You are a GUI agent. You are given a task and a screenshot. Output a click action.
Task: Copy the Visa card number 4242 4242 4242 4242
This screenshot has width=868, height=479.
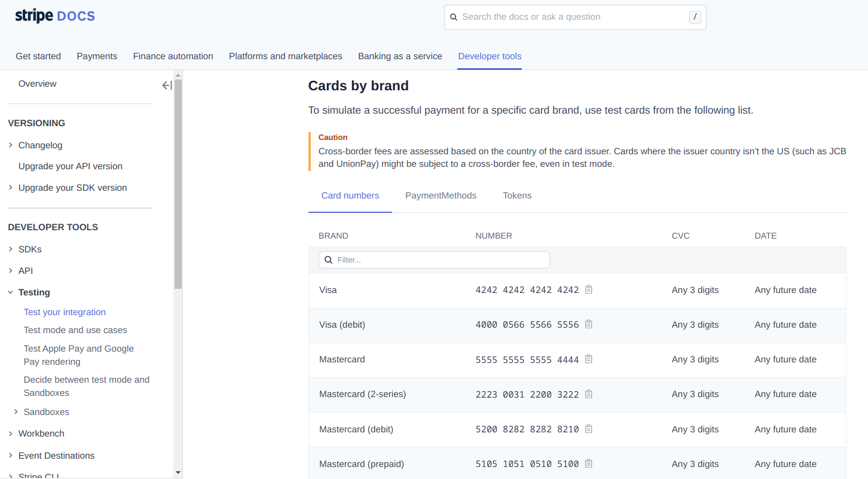(589, 289)
